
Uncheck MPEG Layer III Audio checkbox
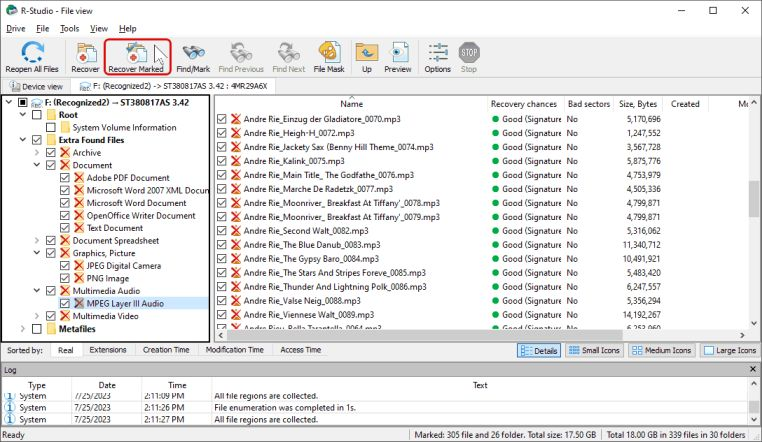[x=65, y=304]
